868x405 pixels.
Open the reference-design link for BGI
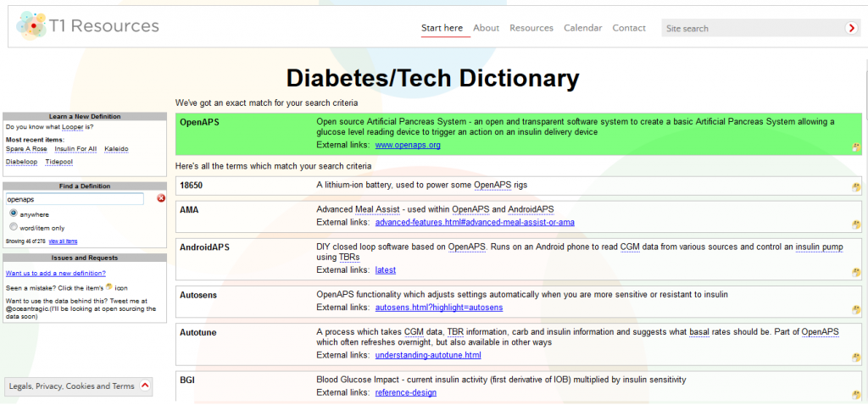[406, 392]
